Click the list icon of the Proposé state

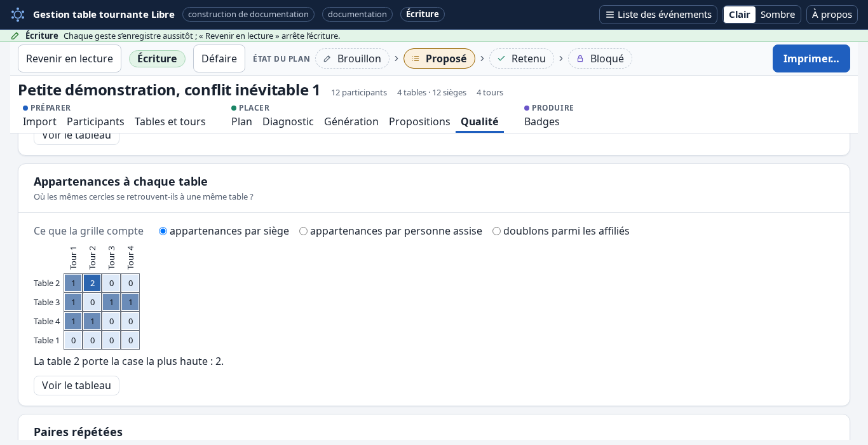(x=416, y=58)
